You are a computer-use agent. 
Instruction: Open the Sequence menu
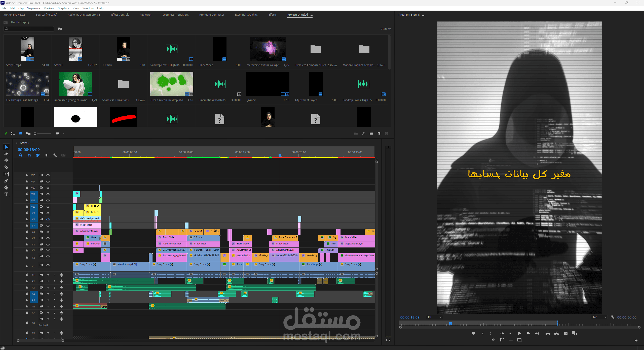pyautogui.click(x=33, y=8)
